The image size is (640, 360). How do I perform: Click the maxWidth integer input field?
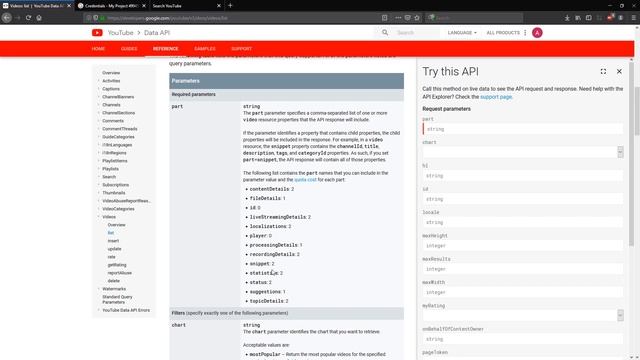pyautogui.click(x=523, y=292)
